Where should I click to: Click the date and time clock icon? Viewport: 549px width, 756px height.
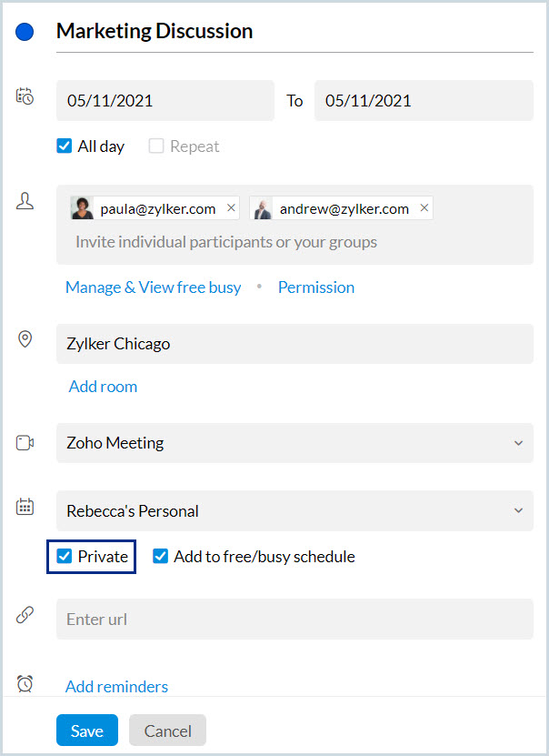(25, 96)
